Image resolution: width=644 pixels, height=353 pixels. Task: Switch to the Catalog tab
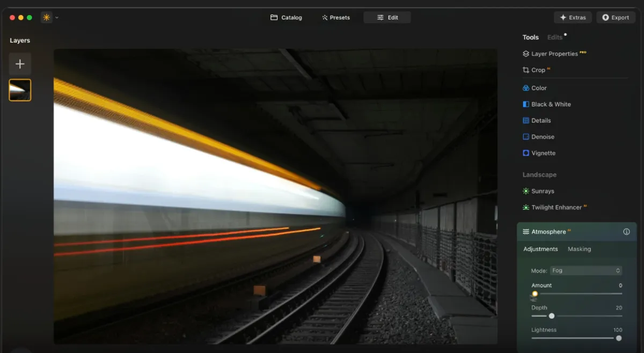point(286,18)
